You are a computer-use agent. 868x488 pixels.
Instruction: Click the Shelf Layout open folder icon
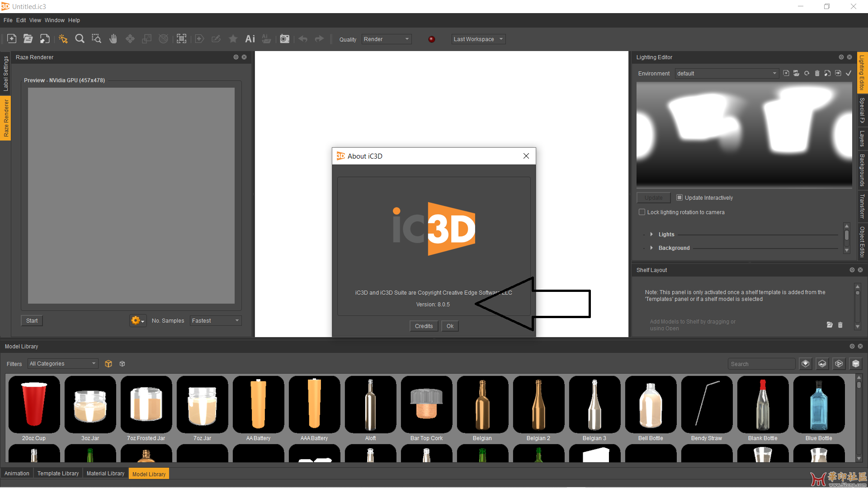click(x=830, y=325)
